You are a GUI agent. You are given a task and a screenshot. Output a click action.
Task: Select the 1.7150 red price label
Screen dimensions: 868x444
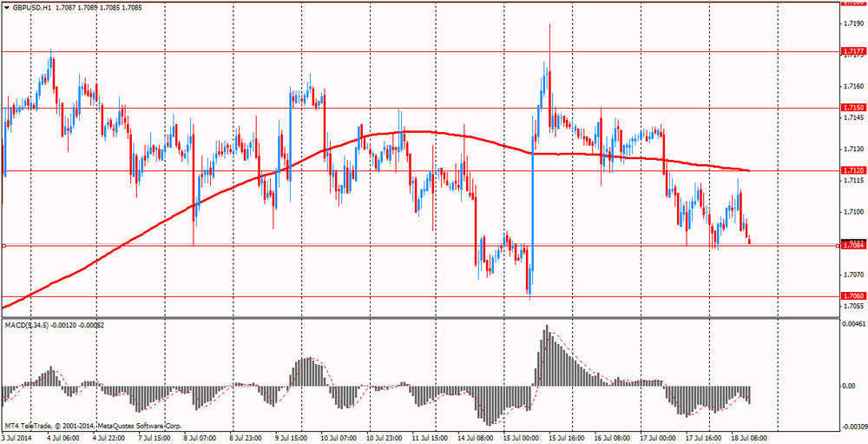point(852,108)
